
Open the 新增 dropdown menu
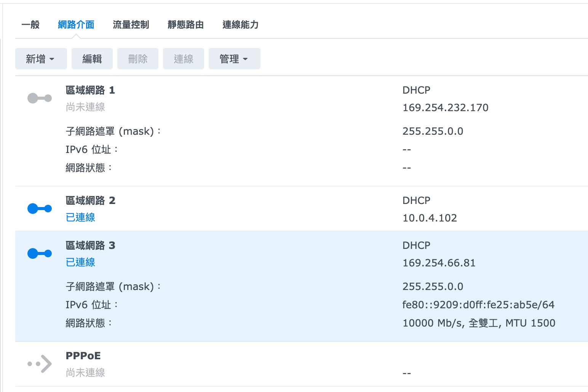click(41, 59)
